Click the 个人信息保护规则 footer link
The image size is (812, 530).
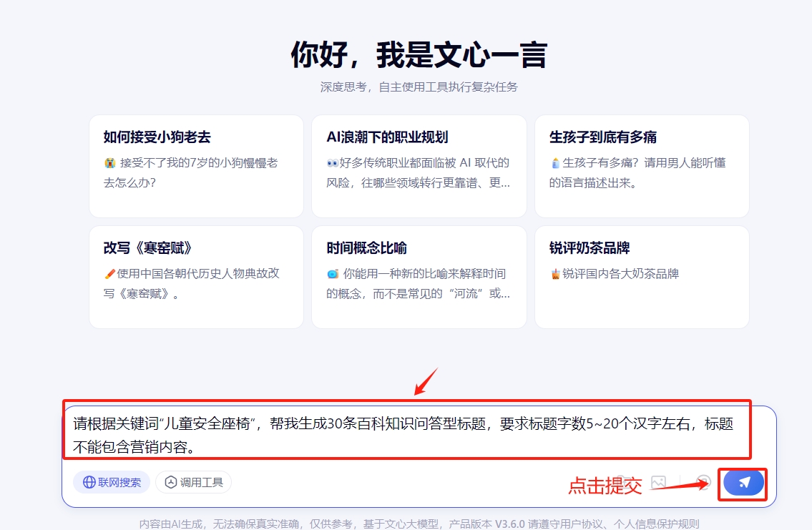[657, 524]
